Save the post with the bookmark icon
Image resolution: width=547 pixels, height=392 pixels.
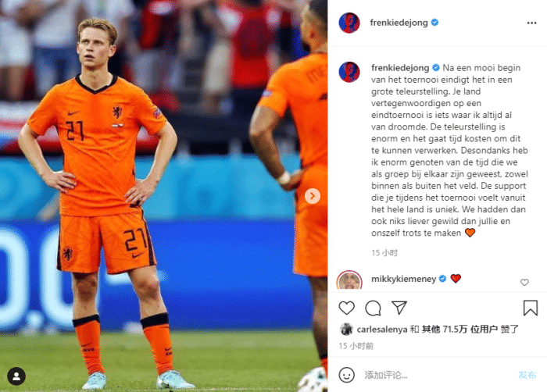(x=531, y=308)
